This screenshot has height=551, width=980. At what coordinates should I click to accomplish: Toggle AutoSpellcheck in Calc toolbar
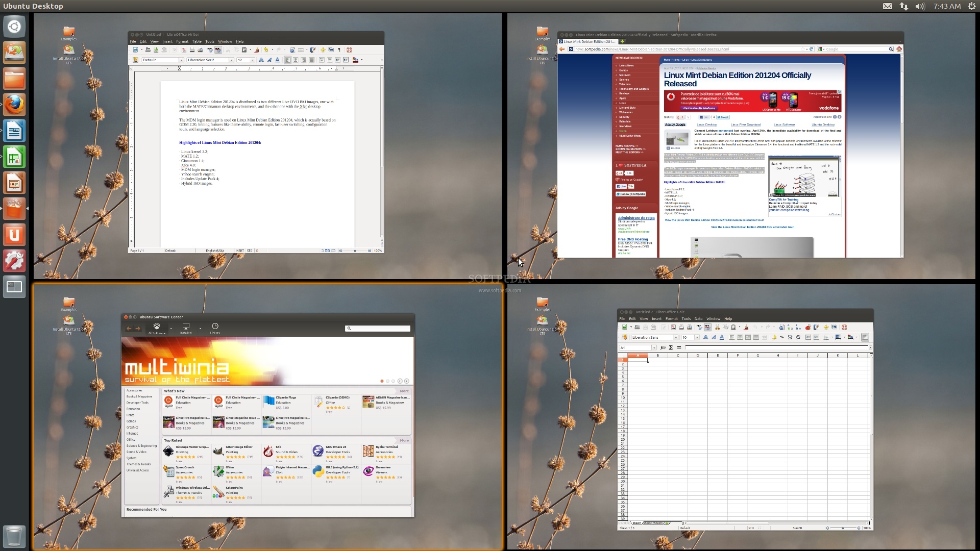click(707, 327)
